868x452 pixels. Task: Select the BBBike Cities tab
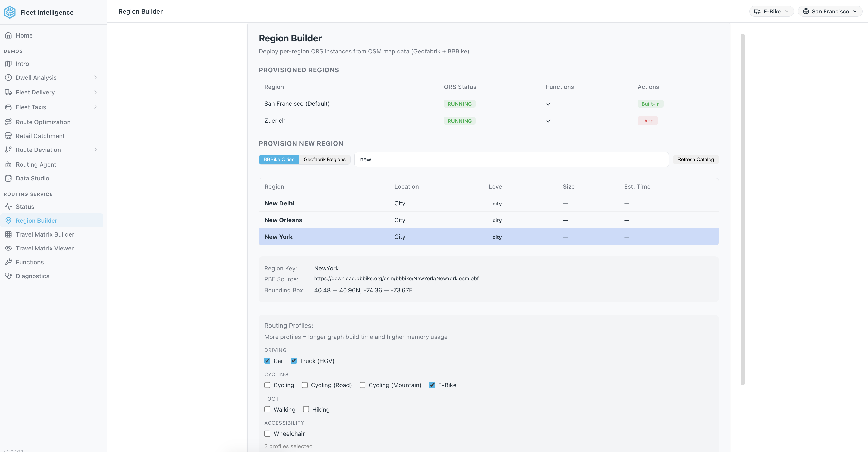[279, 160]
